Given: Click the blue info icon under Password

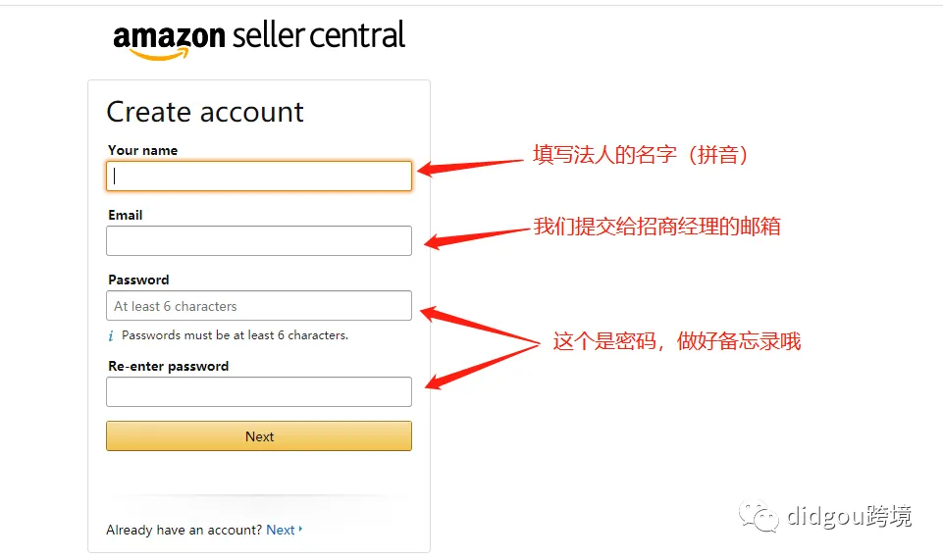Looking at the screenshot, I should [x=111, y=335].
